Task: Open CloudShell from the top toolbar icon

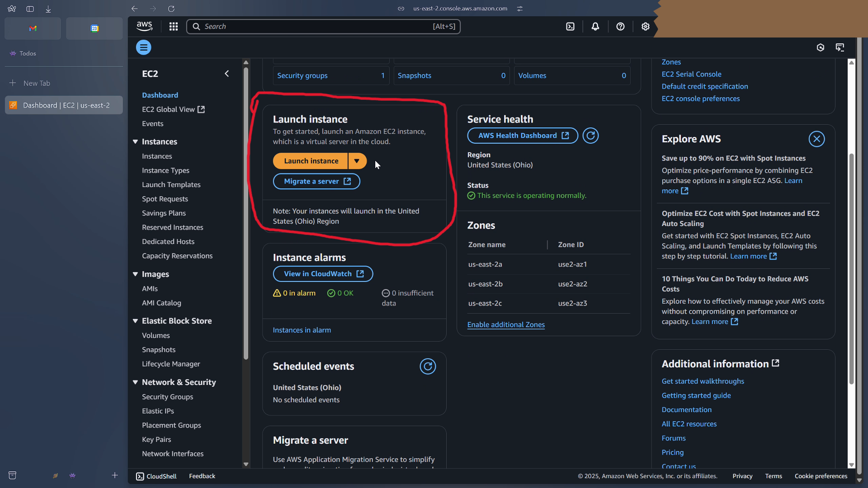Action: (571, 27)
